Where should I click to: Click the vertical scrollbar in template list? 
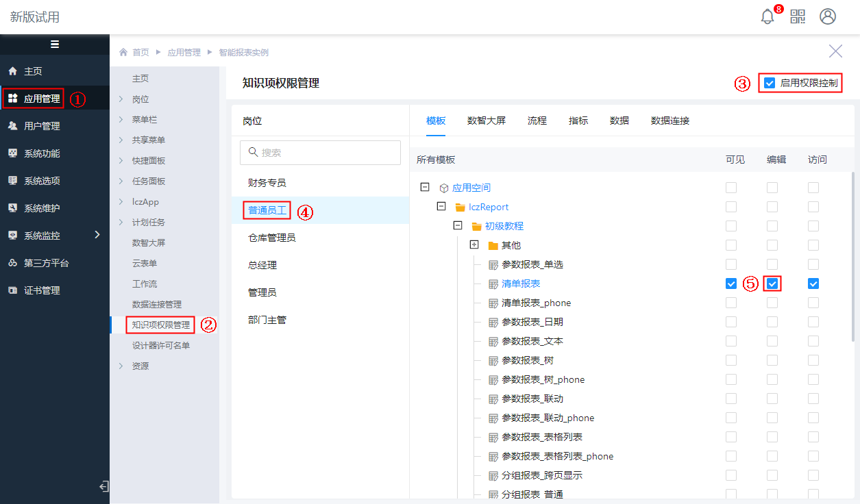[x=852, y=260]
